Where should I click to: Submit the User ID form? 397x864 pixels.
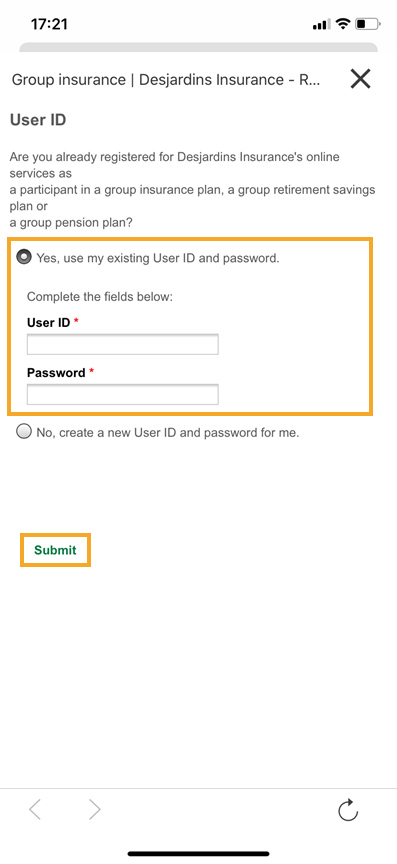coord(55,550)
